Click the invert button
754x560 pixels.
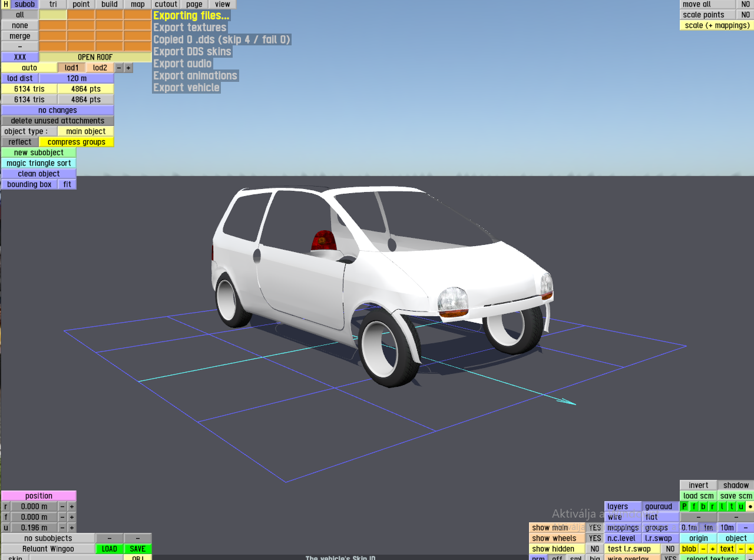(699, 485)
